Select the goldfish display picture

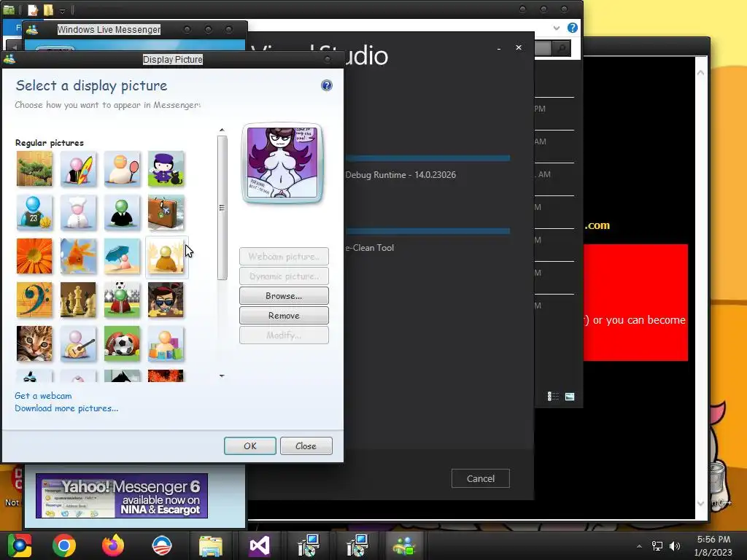click(x=78, y=256)
